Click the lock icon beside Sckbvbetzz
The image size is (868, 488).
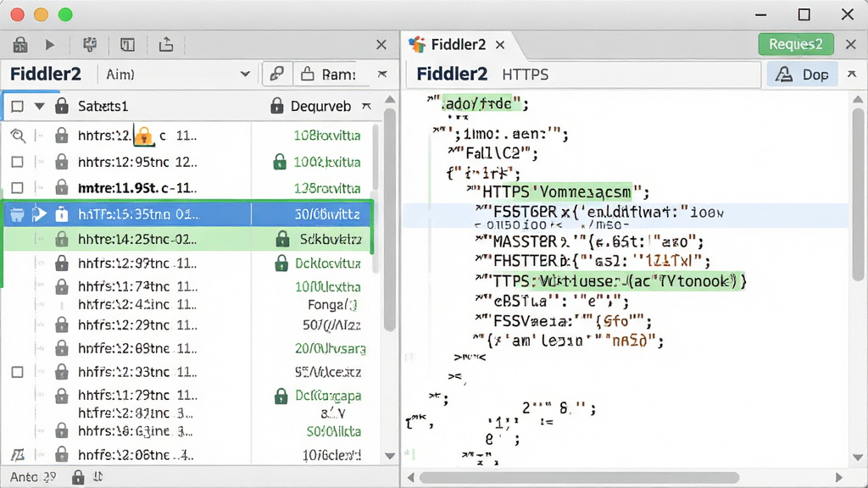click(x=282, y=239)
